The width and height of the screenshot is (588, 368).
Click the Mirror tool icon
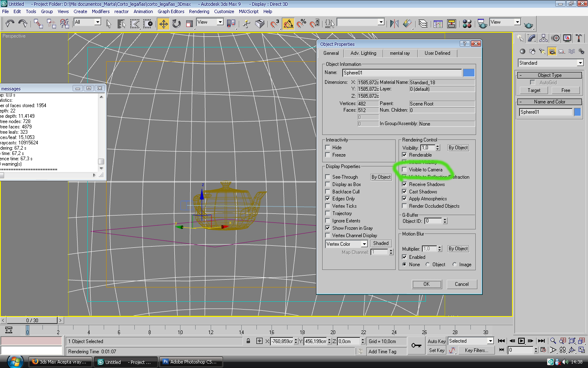tap(394, 24)
